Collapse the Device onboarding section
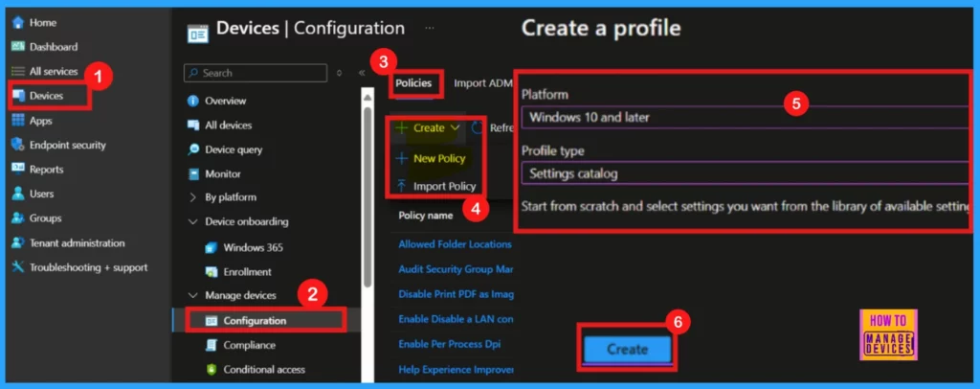The width and height of the screenshot is (980, 389). pos(193,222)
